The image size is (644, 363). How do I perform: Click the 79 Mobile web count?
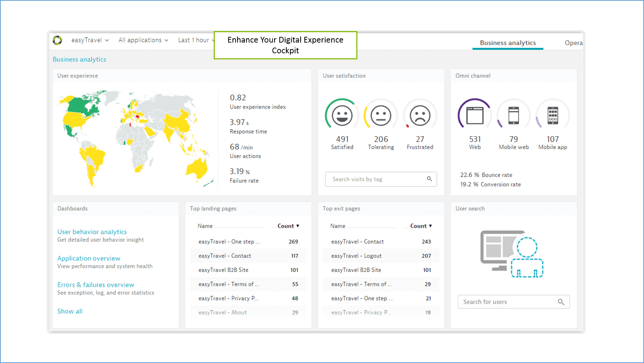click(514, 139)
